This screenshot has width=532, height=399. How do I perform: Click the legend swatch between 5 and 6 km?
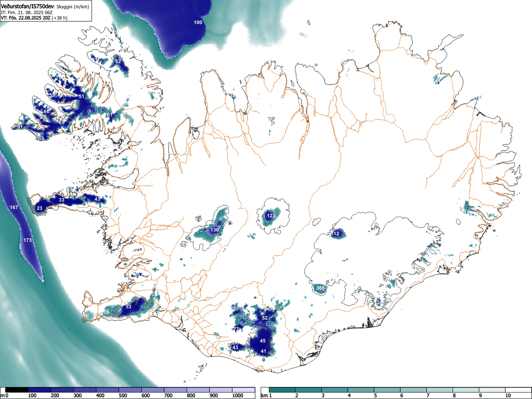[x=387, y=390]
